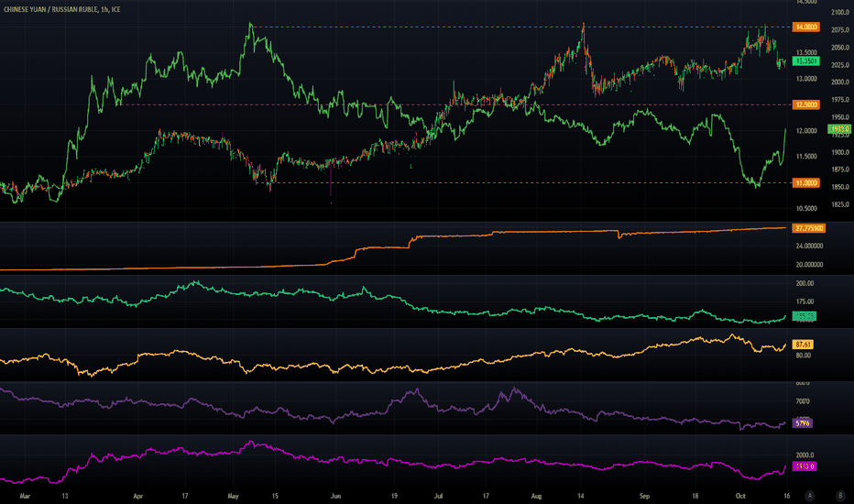Viewport: 854px width, 504px height.
Task: Click the purple 5796 value label
Action: pyautogui.click(x=803, y=422)
